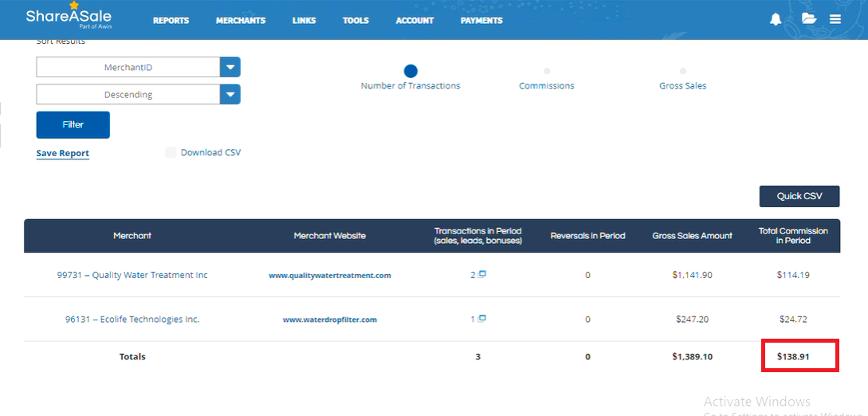The image size is (868, 416).
Task: Open the MERCHANTS menu
Action: [241, 21]
